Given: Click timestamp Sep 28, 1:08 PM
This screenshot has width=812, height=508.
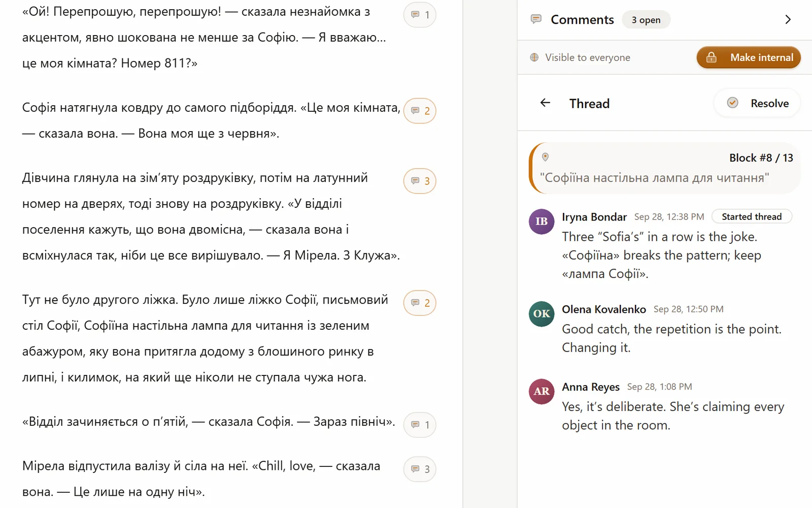Looking at the screenshot, I should click(x=659, y=387).
